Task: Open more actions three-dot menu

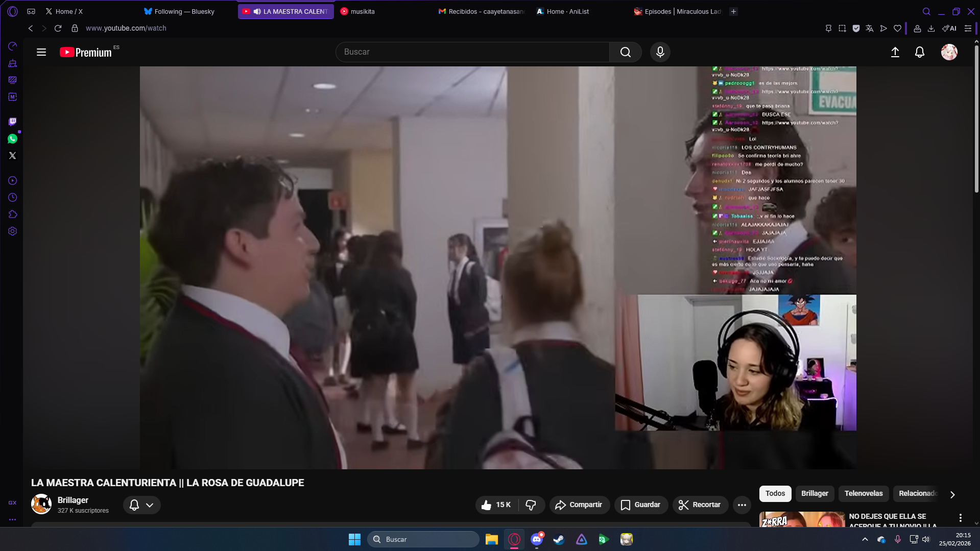Action: 742,505
